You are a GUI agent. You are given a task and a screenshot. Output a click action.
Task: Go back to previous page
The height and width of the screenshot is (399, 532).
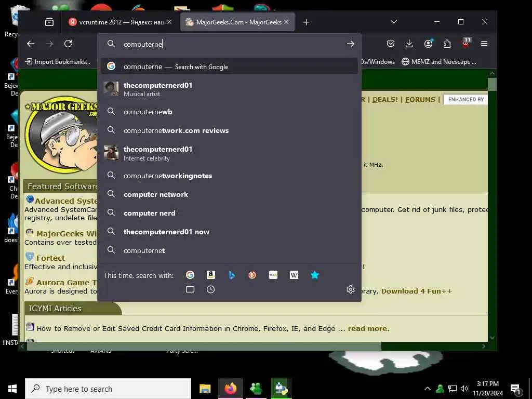[31, 44]
